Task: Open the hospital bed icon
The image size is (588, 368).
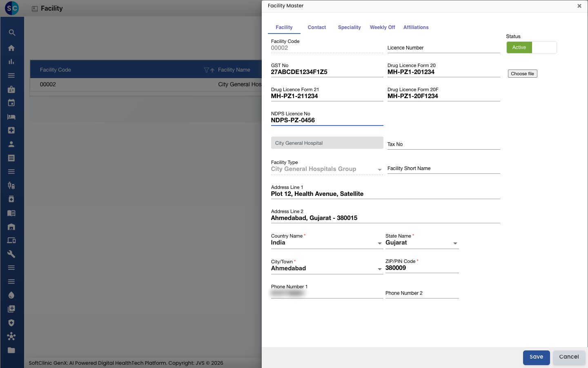Action: [11, 117]
